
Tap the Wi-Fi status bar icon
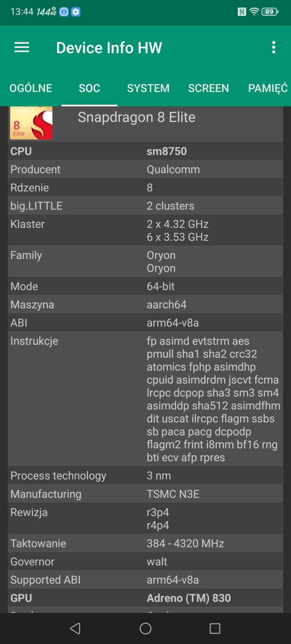254,12
